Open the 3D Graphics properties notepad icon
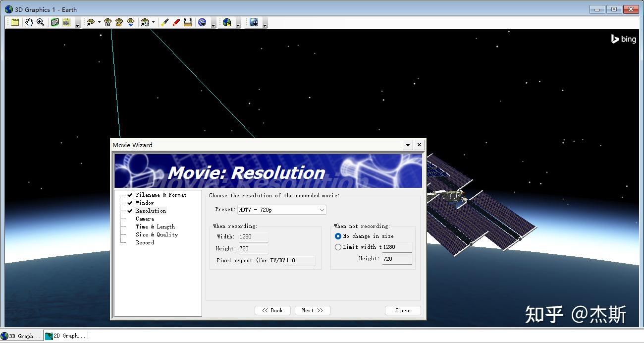The height and width of the screenshot is (343, 644). [x=15, y=22]
